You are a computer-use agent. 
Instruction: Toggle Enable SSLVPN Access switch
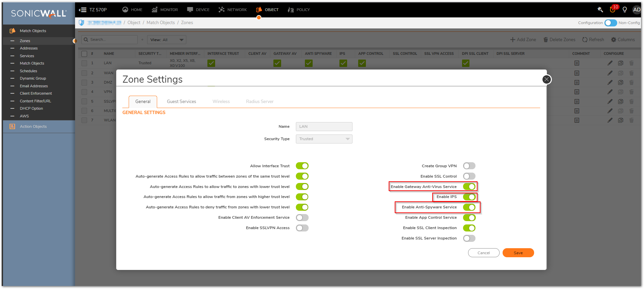pos(302,228)
